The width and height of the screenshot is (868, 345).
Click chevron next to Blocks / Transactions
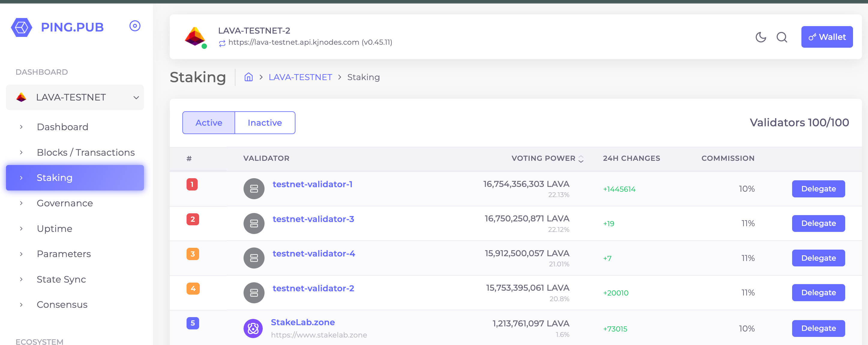coord(21,152)
